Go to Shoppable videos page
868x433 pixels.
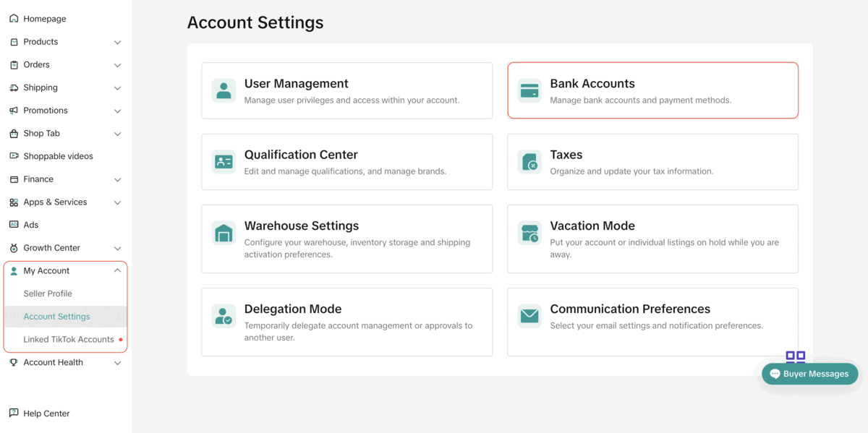pos(58,156)
